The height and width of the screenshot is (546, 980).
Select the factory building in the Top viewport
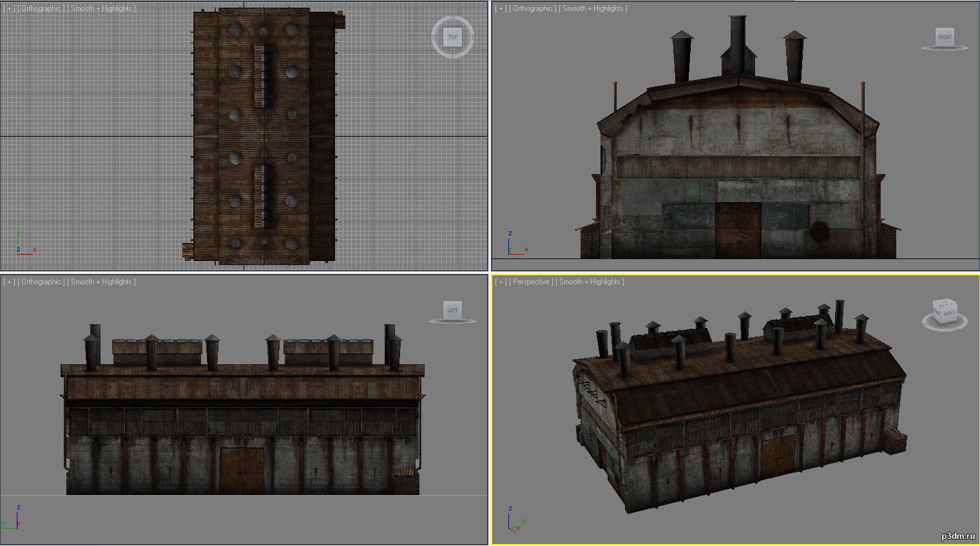[264, 135]
